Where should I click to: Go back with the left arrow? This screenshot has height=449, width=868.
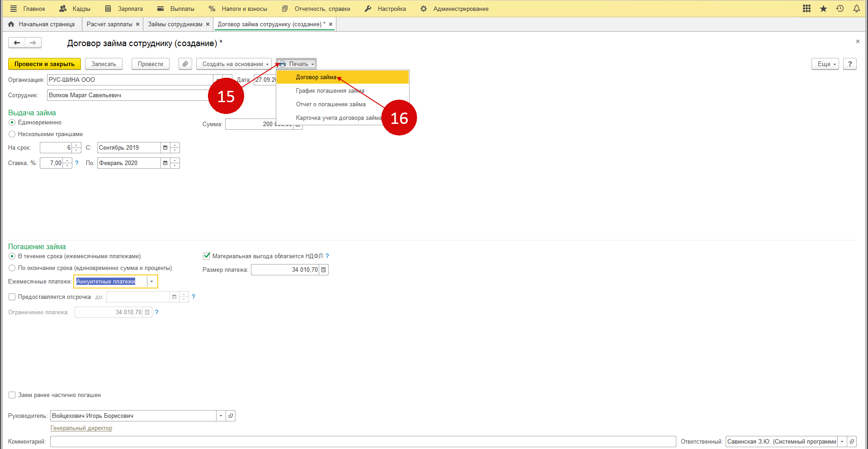coord(17,43)
